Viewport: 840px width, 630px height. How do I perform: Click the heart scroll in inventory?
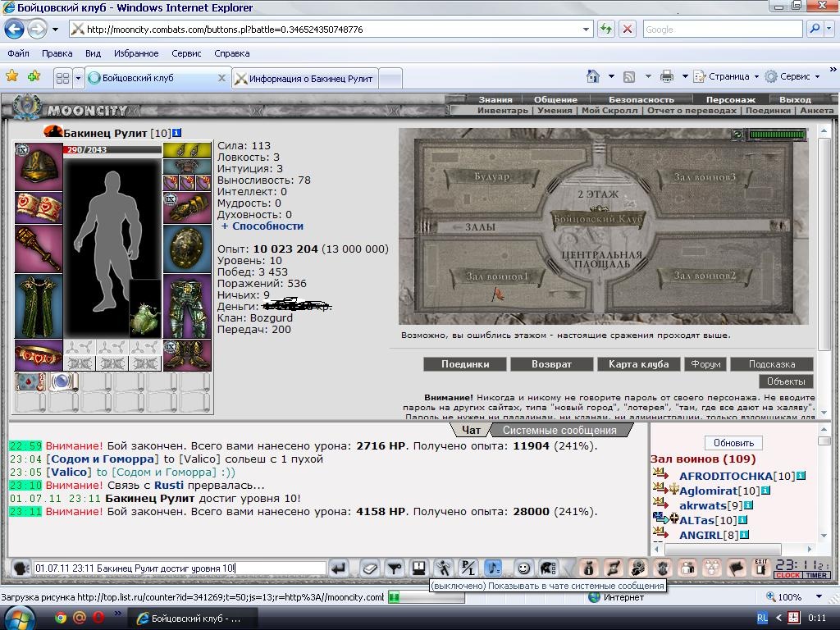[x=30, y=382]
